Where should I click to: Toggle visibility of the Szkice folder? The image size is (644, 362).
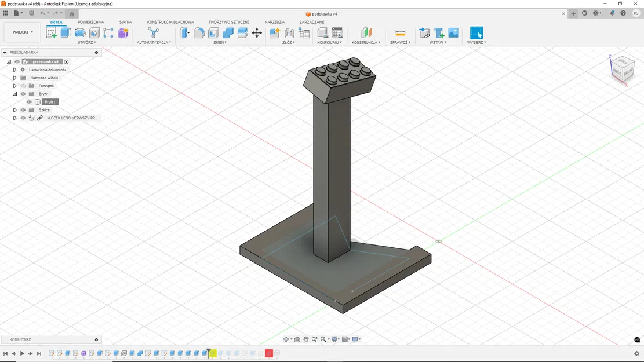(x=23, y=109)
